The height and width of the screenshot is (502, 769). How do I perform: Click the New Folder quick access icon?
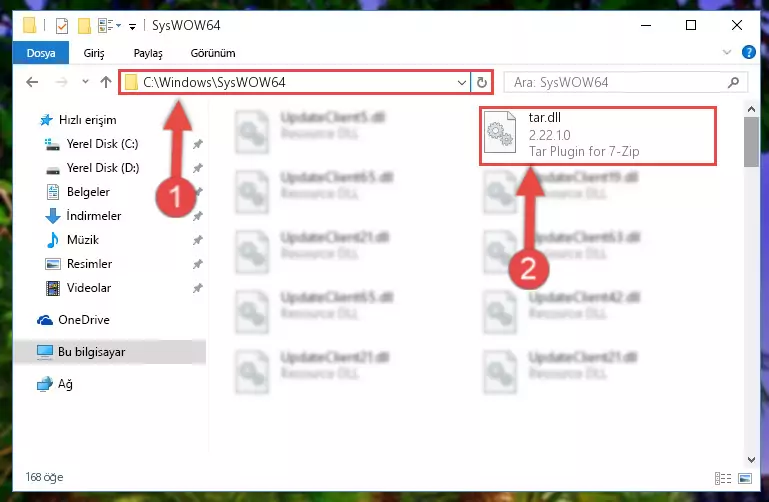(84, 25)
